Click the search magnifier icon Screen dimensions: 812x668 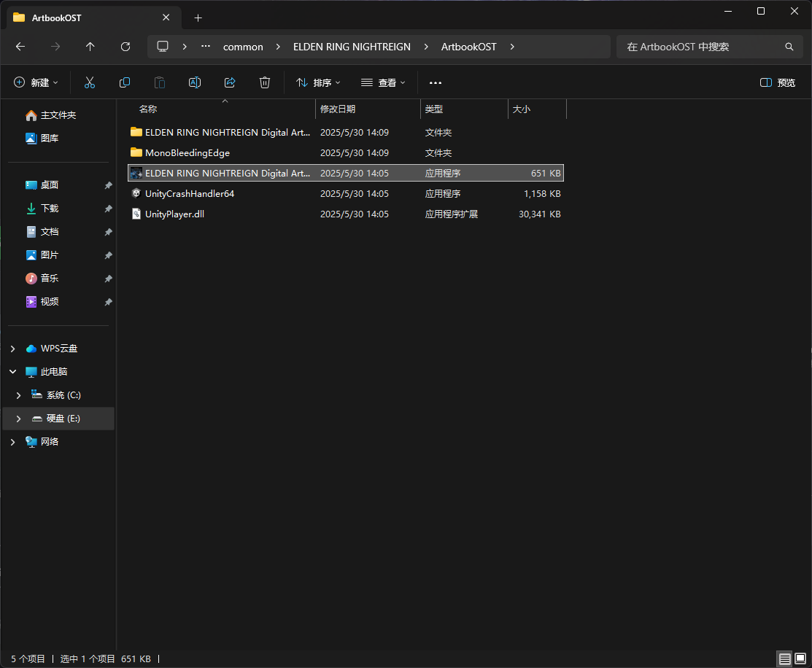pyautogui.click(x=789, y=47)
